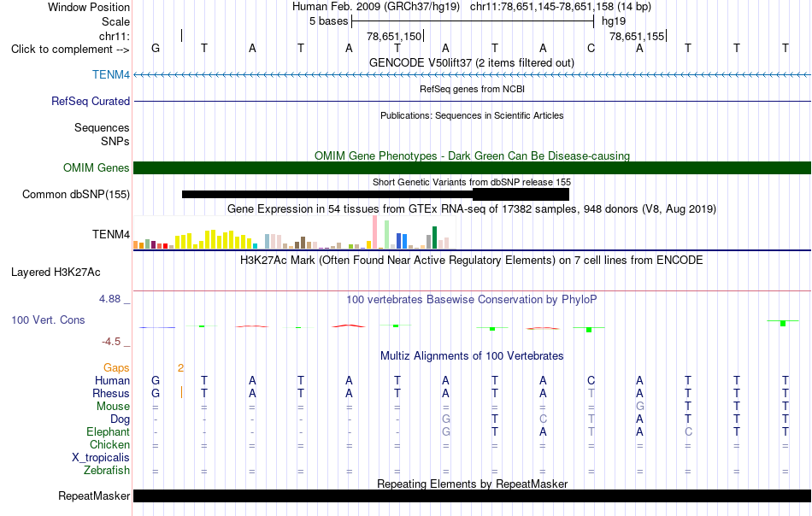Click the Rhesus row label in Multiz
This screenshot has height=516, width=812.
111,393
